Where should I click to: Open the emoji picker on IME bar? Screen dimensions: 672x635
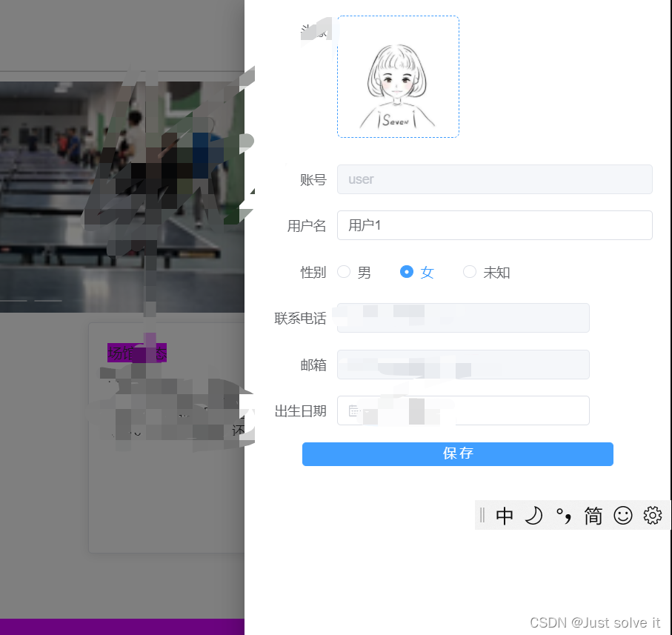click(623, 515)
